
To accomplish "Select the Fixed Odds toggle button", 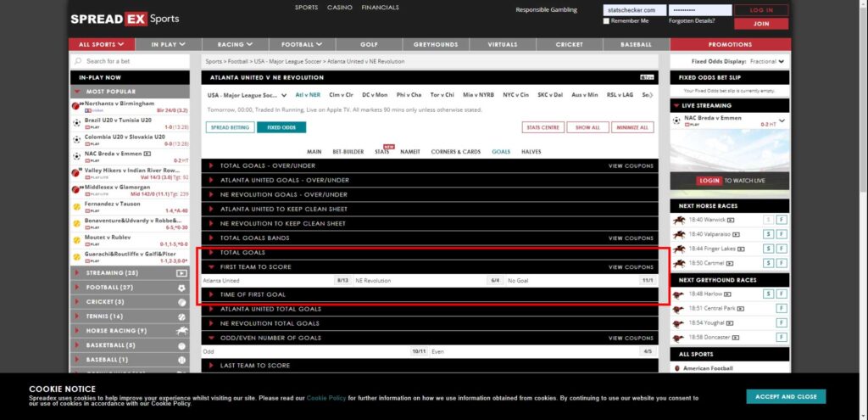I will [281, 127].
